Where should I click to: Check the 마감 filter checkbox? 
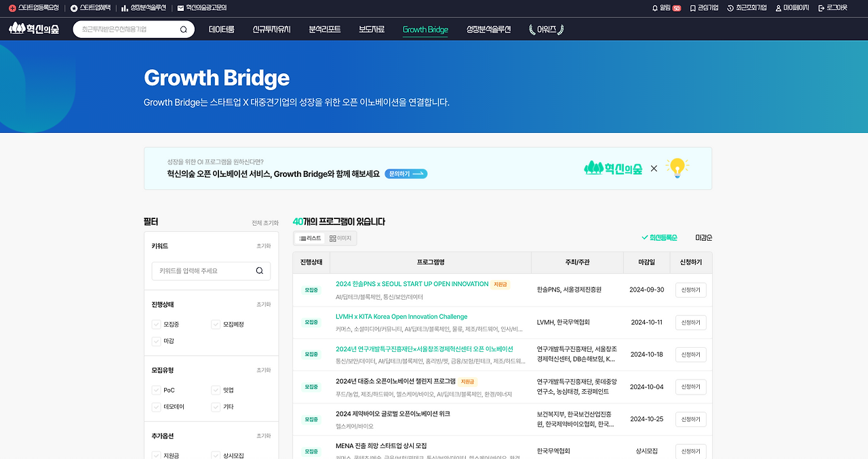pyautogui.click(x=157, y=341)
